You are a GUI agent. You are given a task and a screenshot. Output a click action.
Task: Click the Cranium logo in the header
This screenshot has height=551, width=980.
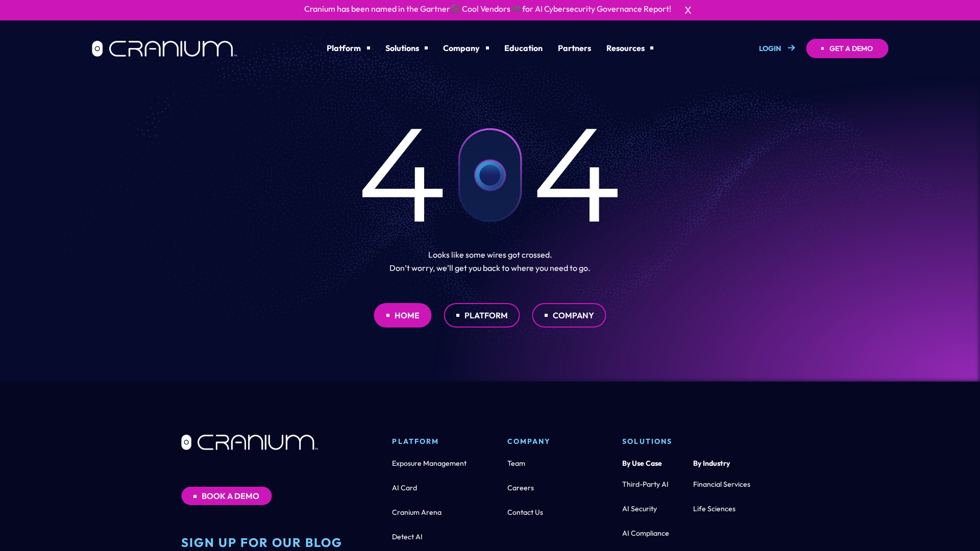click(x=164, y=48)
